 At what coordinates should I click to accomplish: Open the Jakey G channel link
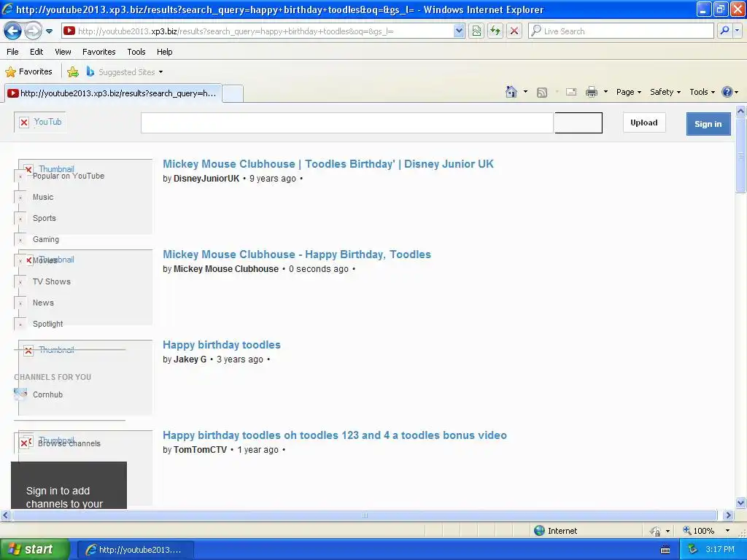pos(190,359)
